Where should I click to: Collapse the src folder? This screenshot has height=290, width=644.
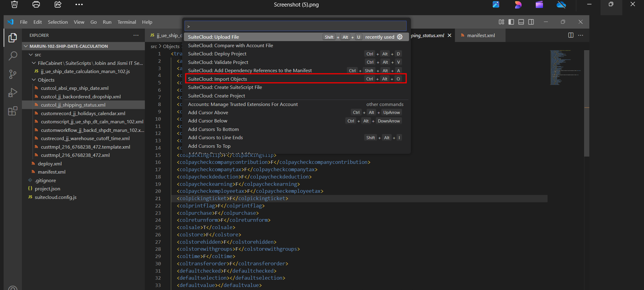31,55
